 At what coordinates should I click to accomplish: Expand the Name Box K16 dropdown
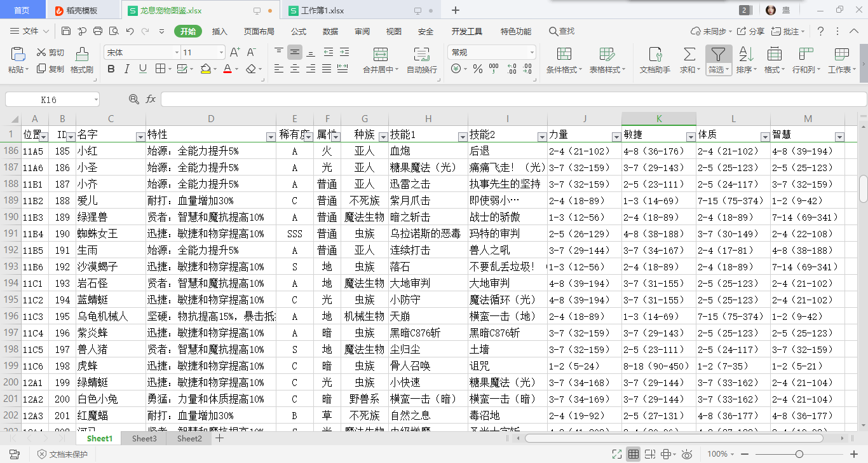[95, 99]
